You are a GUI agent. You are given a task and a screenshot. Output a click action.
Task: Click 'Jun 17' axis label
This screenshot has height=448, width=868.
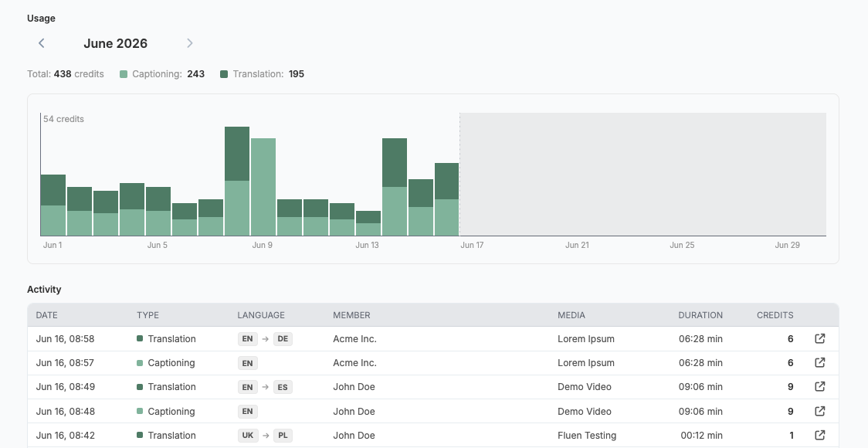pos(472,246)
